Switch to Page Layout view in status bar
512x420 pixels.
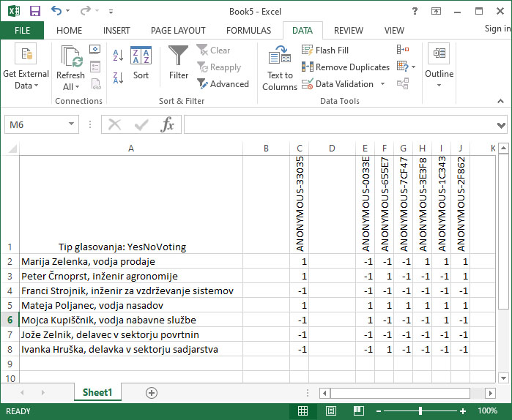(x=330, y=411)
